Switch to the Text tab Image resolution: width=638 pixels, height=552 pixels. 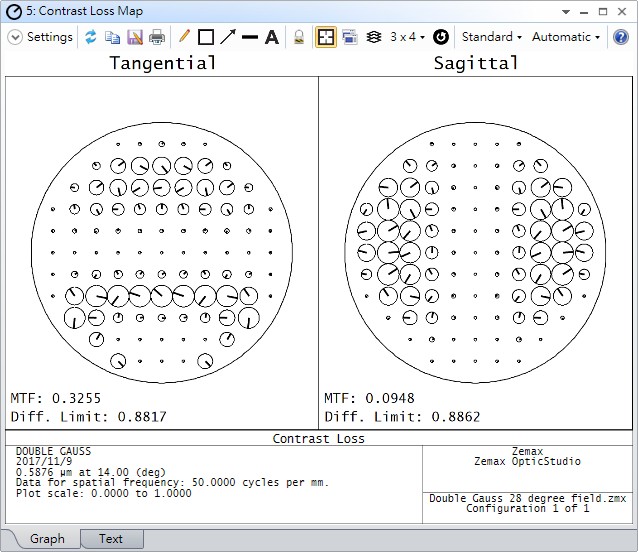tap(111, 539)
